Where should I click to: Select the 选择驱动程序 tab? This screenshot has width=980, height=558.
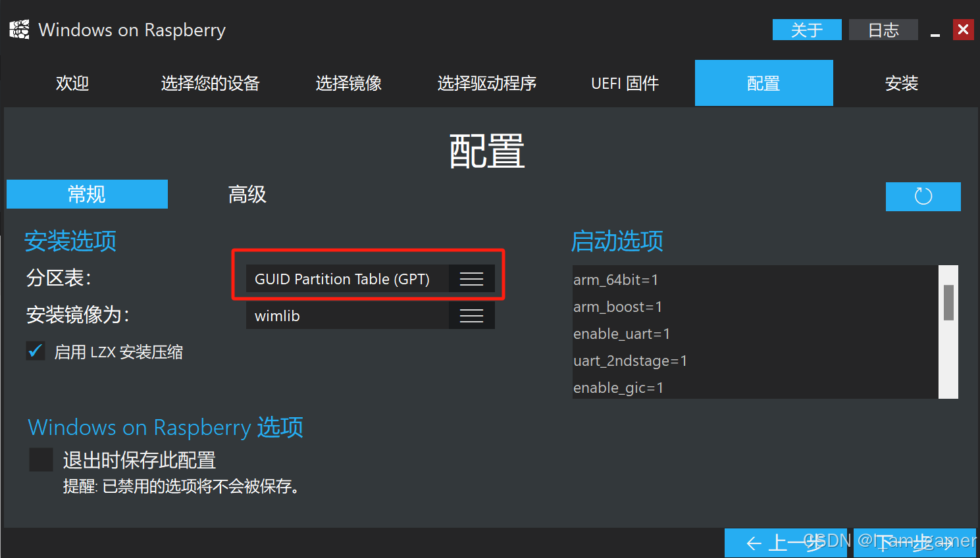(487, 84)
